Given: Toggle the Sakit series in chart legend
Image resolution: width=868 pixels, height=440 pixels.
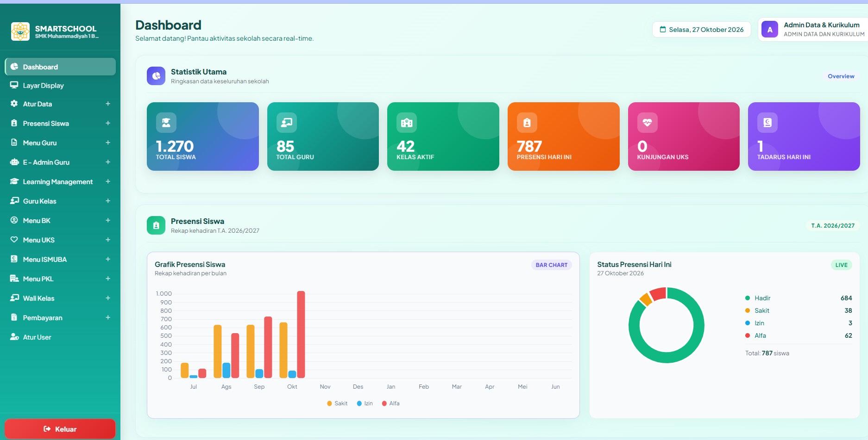Looking at the screenshot, I should (x=337, y=403).
